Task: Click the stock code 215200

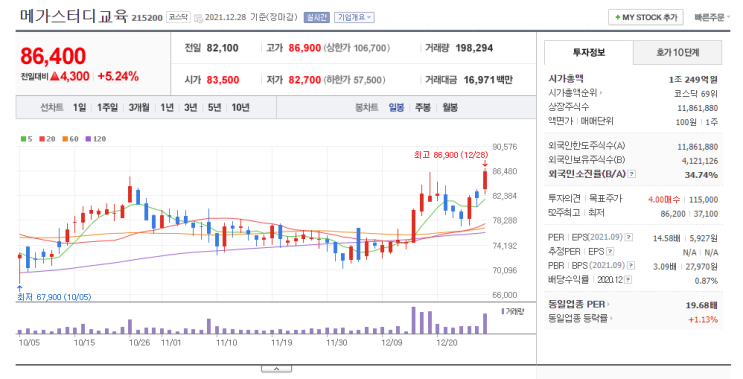Action: click(x=147, y=18)
